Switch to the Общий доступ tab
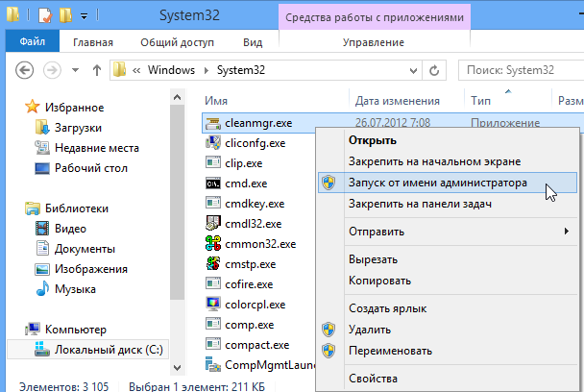This screenshot has width=584, height=392. (x=178, y=42)
